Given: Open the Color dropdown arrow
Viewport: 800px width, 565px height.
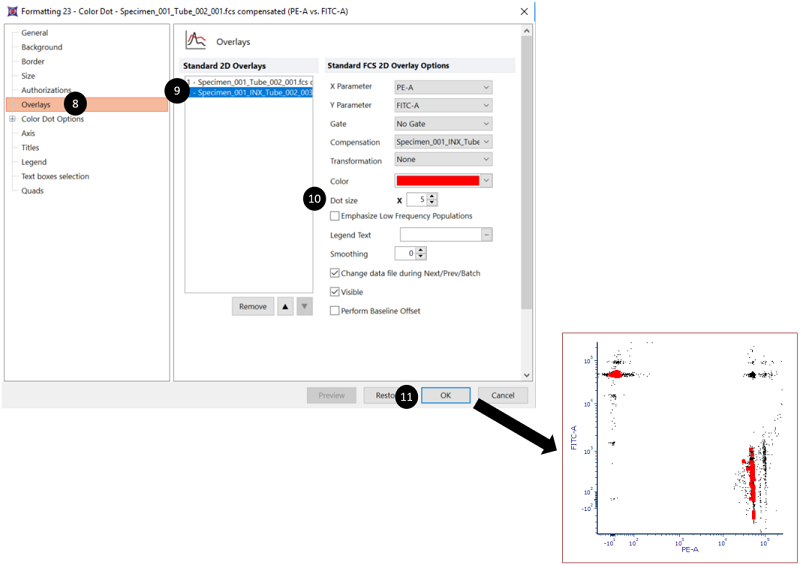Looking at the screenshot, I should point(486,181).
